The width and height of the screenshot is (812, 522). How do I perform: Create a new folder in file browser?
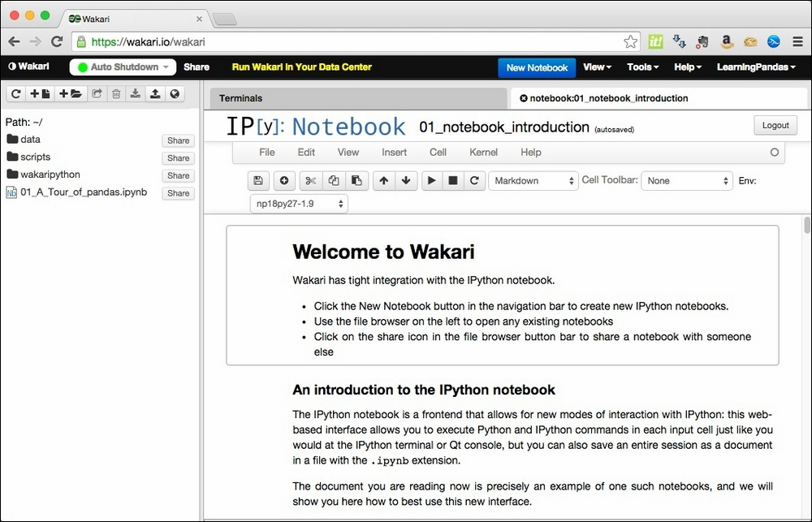point(71,93)
